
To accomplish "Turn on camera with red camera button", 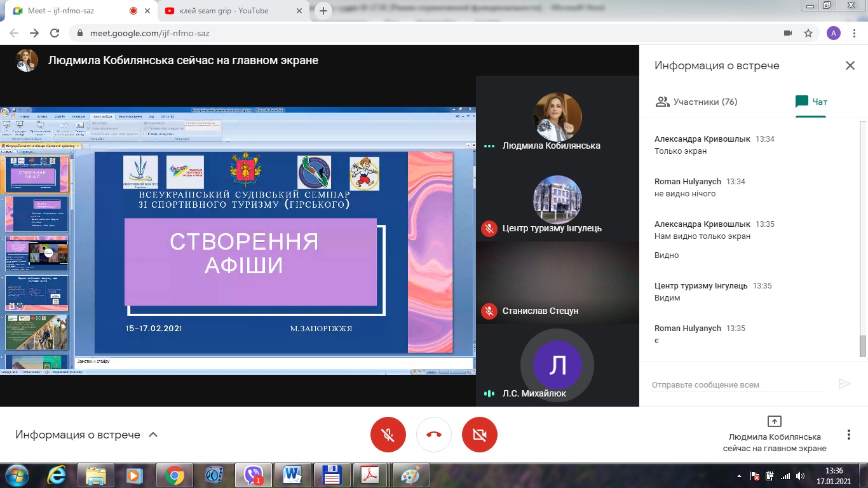I will click(x=480, y=435).
